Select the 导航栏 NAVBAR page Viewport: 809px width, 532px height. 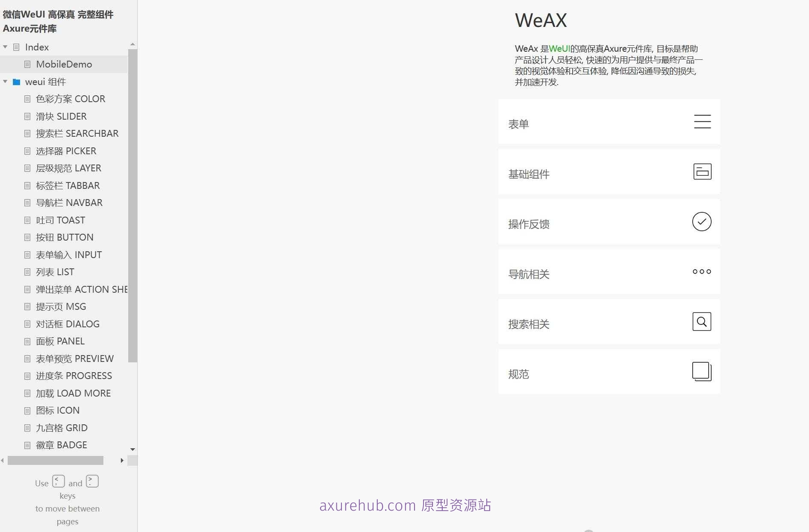pos(69,203)
